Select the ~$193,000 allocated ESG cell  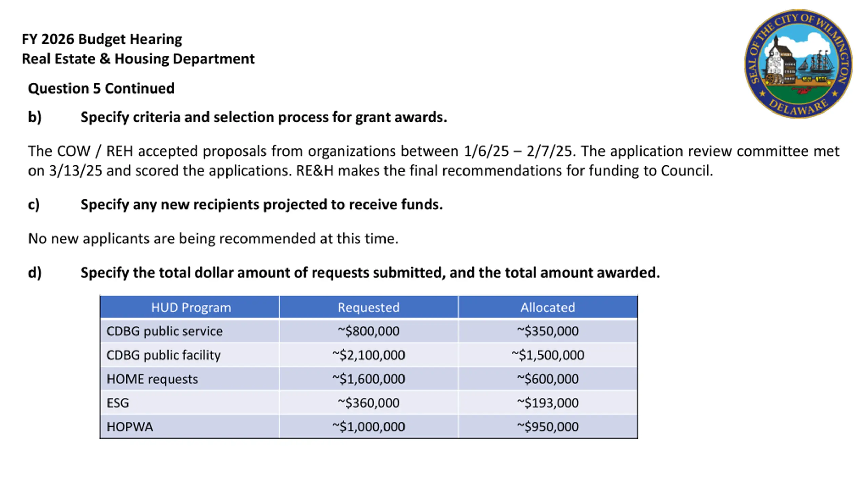pos(548,403)
